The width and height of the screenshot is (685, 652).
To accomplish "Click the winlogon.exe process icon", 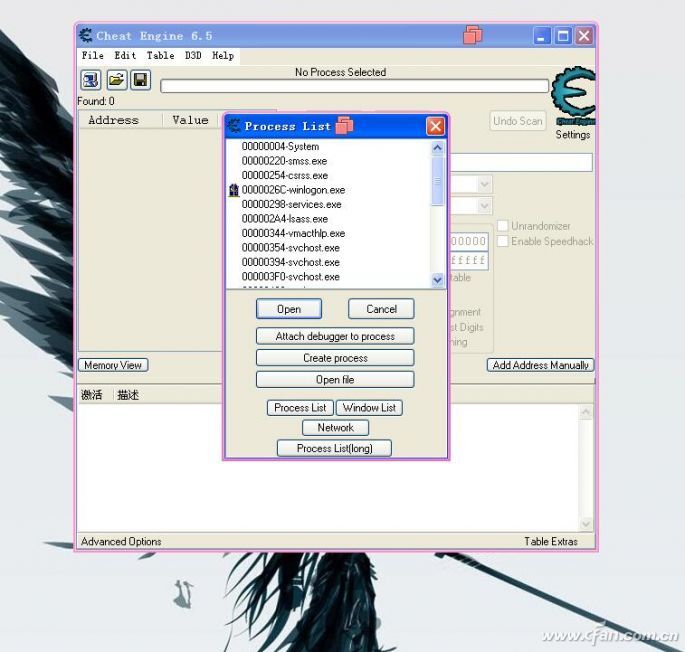I will point(234,190).
